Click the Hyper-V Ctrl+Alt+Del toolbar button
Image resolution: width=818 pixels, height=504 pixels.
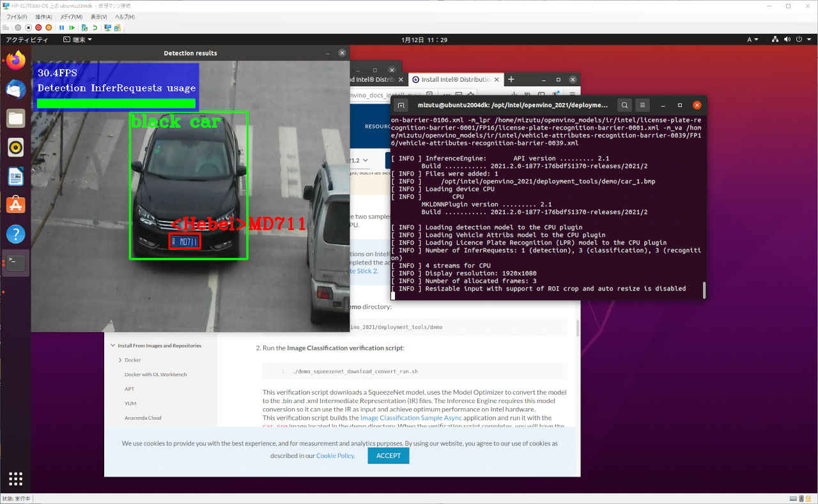(x=6, y=27)
